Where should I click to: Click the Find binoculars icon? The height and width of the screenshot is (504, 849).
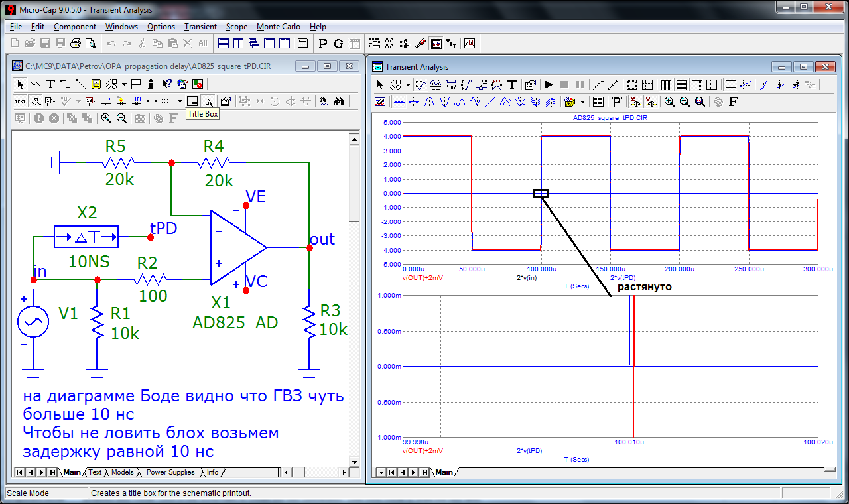pyautogui.click(x=338, y=101)
